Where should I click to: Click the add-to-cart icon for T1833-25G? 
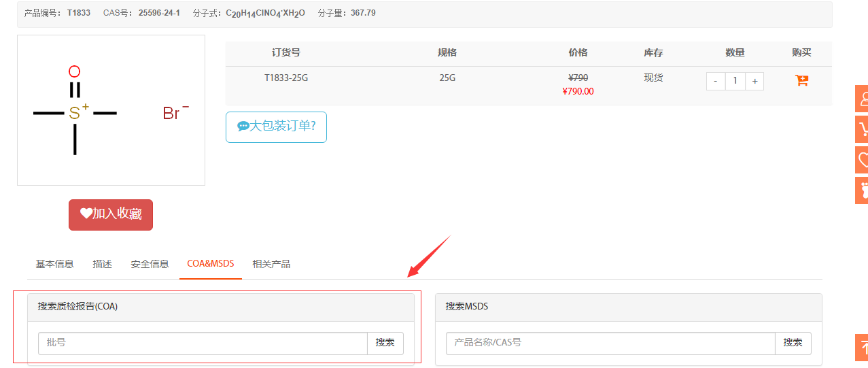coord(801,80)
